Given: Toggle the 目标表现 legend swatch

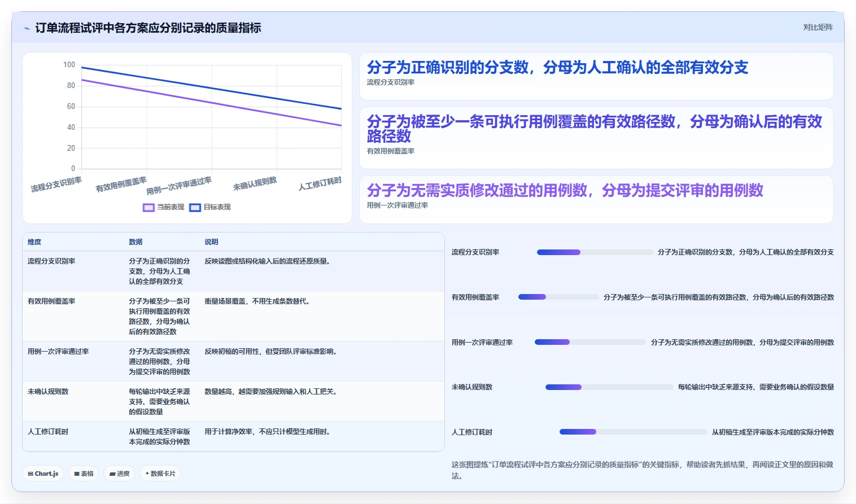Looking at the screenshot, I should [195, 207].
